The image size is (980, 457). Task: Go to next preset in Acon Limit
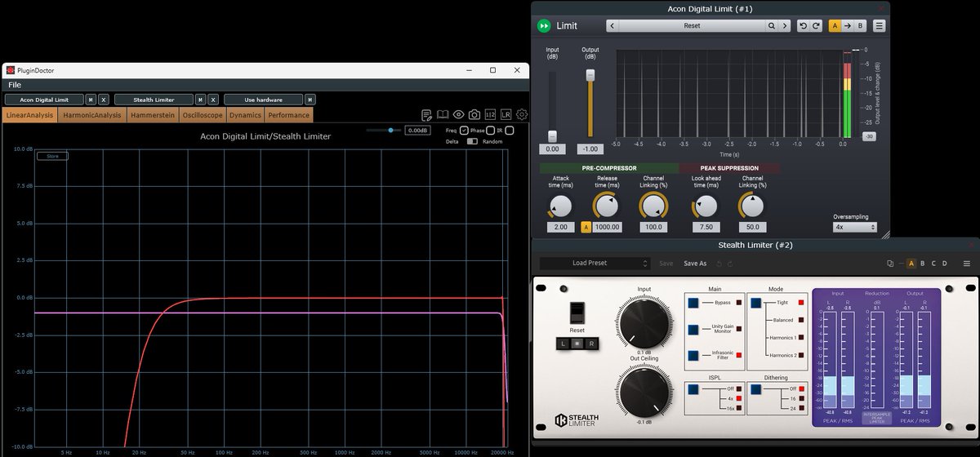[785, 26]
